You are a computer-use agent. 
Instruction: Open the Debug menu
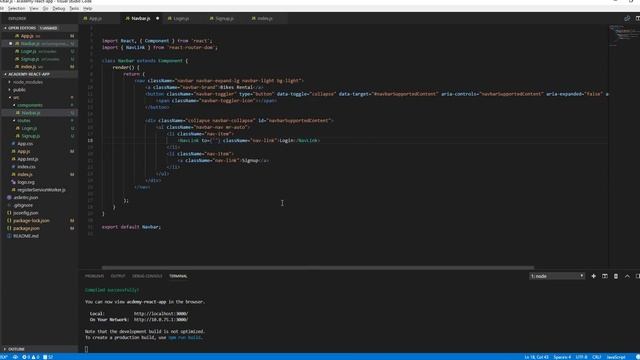[59, 8]
